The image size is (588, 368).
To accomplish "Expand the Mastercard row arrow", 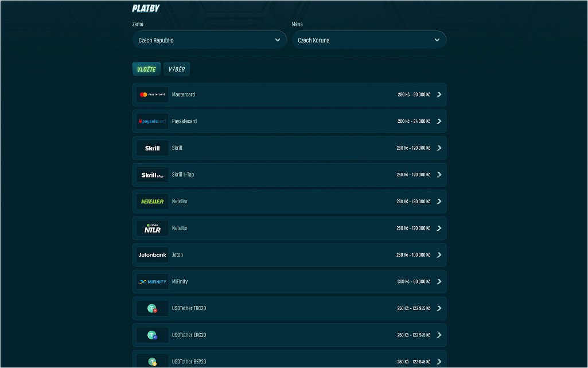I will tap(439, 95).
